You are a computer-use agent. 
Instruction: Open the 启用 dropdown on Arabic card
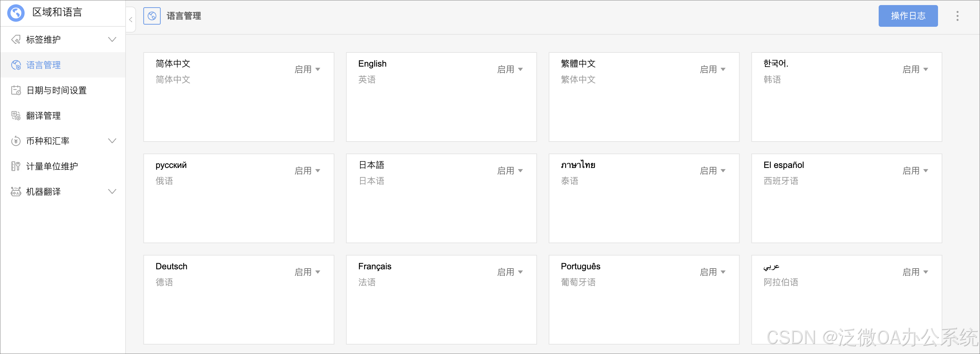point(915,272)
